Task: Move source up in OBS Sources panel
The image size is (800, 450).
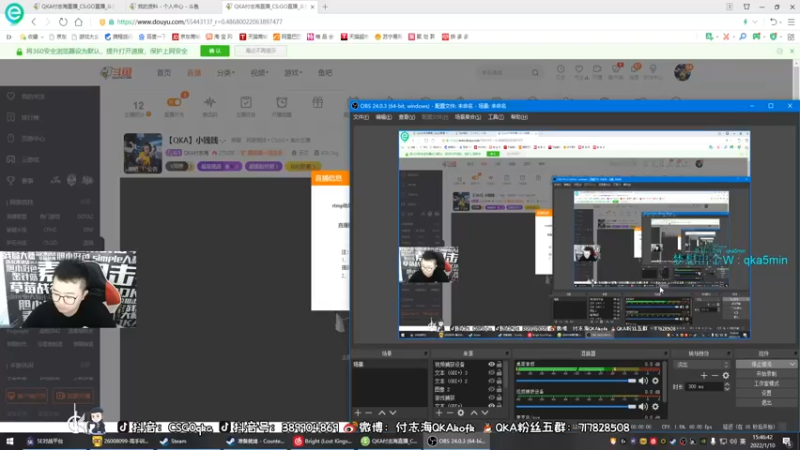Action: pos(473,412)
